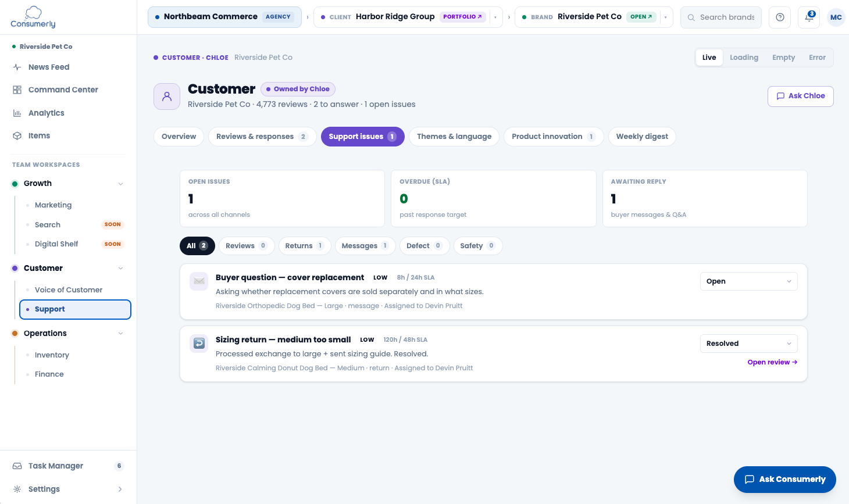The height and width of the screenshot is (504, 849).
Task: Click the Consumerly cloud logo
Action: (x=33, y=17)
